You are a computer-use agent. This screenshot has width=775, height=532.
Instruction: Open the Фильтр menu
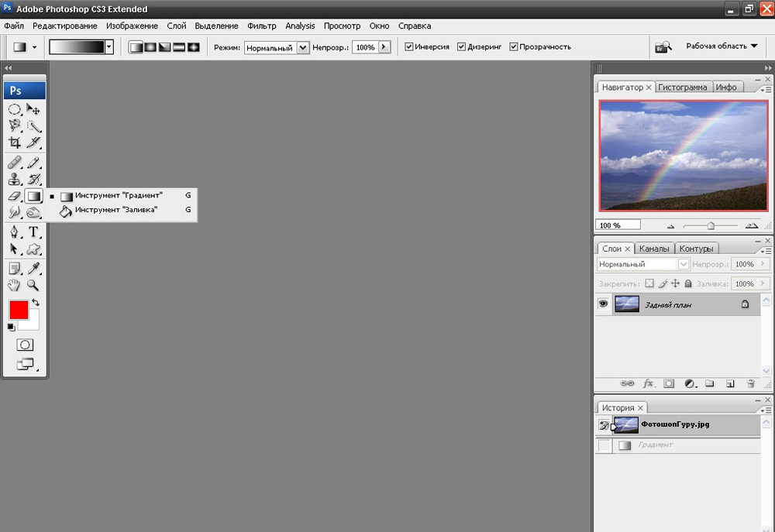point(261,26)
